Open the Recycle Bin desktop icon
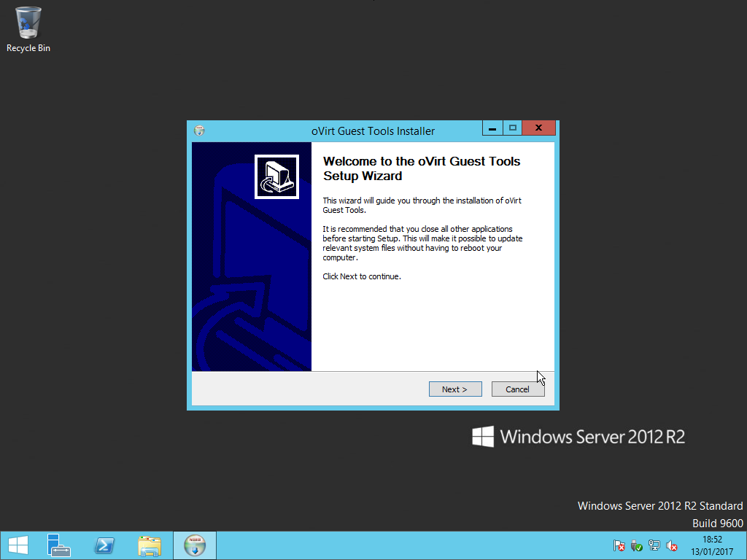The height and width of the screenshot is (560, 747). click(28, 29)
